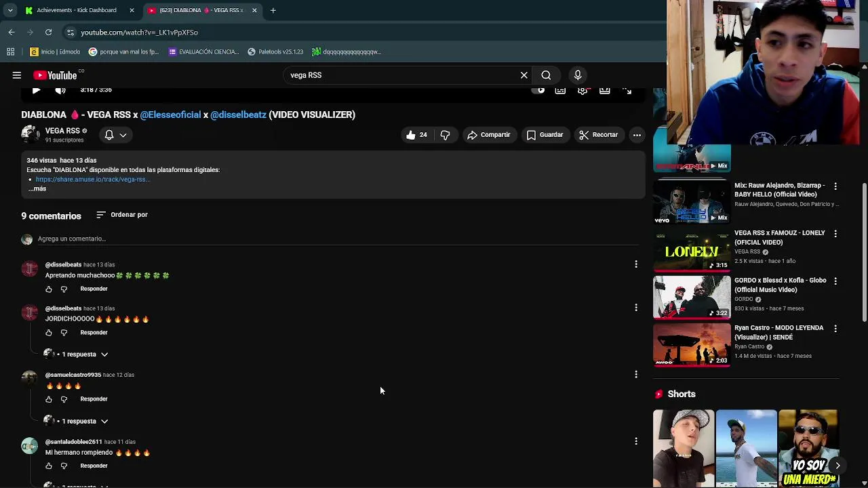This screenshot has height=488, width=868.
Task: Open MODO LEYENDA sunset thumbnail
Action: (x=692, y=344)
